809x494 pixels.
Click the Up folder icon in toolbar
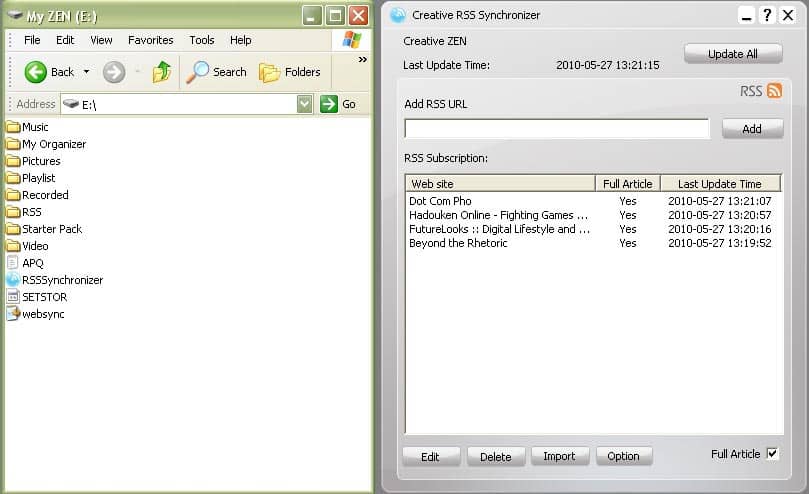click(x=162, y=72)
